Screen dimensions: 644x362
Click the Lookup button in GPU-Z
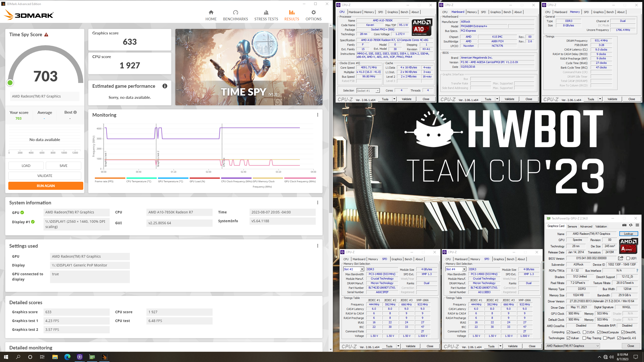click(x=628, y=234)
